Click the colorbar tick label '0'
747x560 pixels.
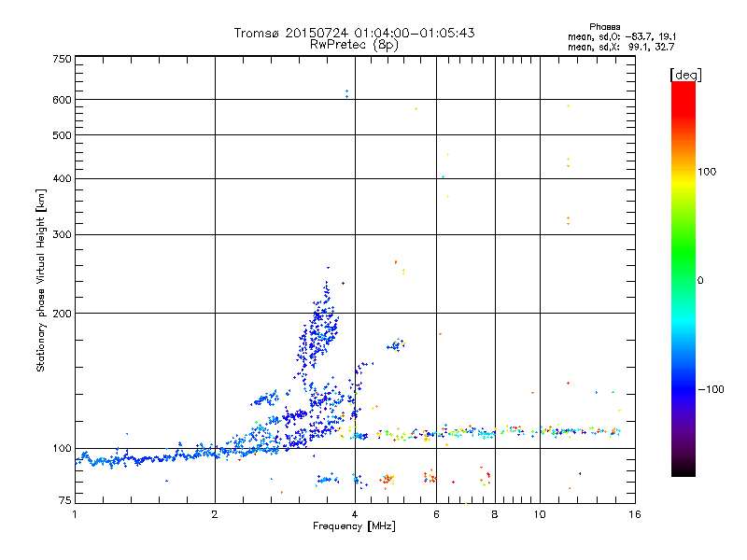click(x=700, y=280)
